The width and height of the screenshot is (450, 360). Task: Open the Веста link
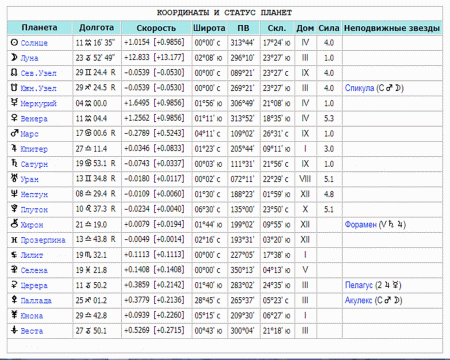click(32, 331)
